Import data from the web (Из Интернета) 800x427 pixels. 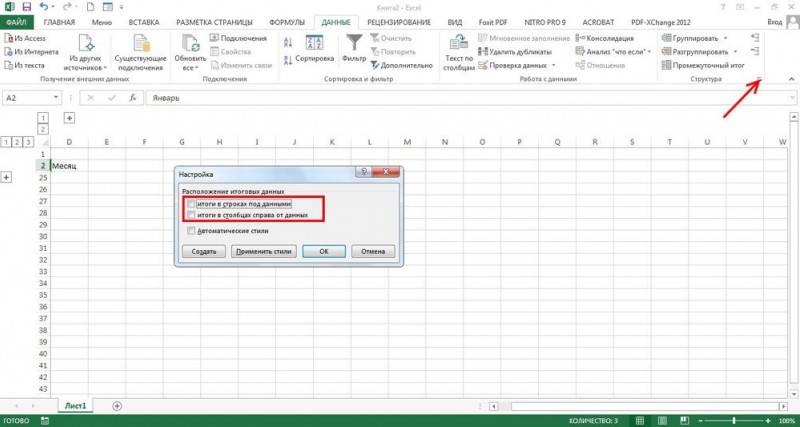click(31, 52)
